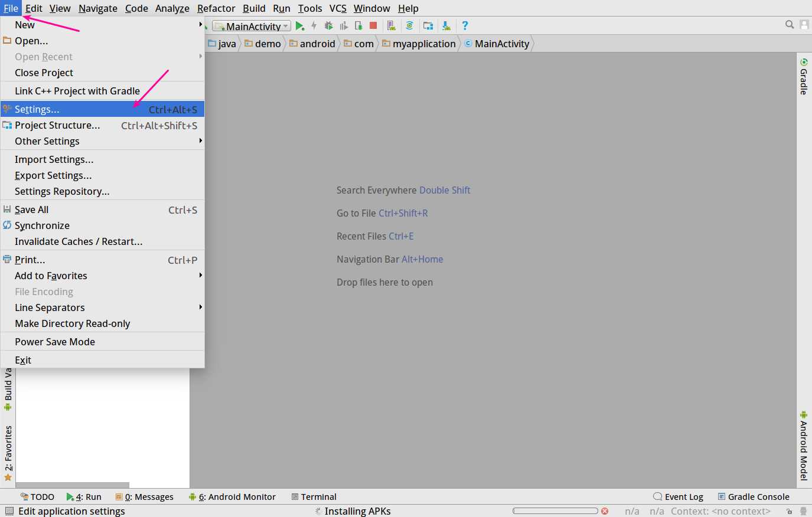Open the Refactor menu
Screen dimensions: 812x517
[x=216, y=8]
